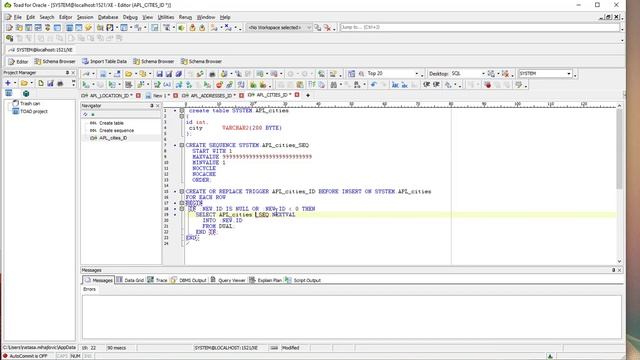Close the New 1 editor tab via its red X
The width and height of the screenshot is (640, 360).
pyautogui.click(x=176, y=96)
